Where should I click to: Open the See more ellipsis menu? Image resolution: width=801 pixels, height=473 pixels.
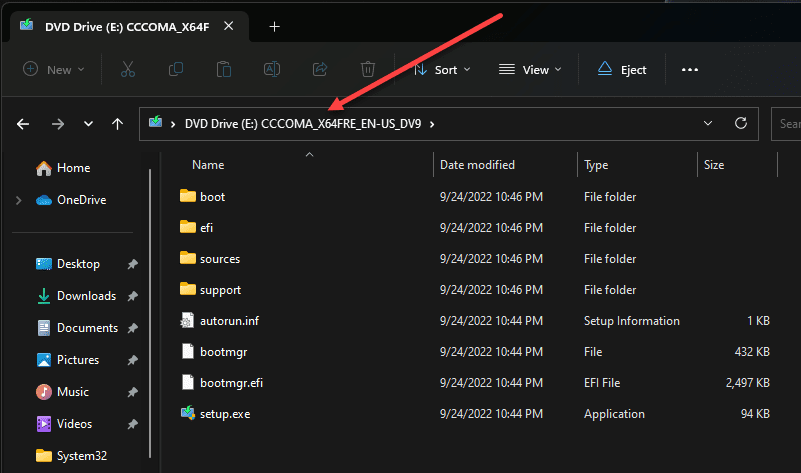pos(689,70)
